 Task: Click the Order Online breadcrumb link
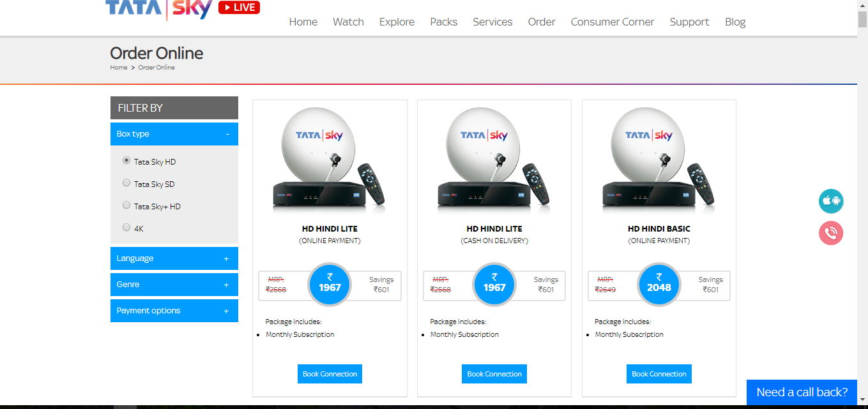(x=156, y=68)
